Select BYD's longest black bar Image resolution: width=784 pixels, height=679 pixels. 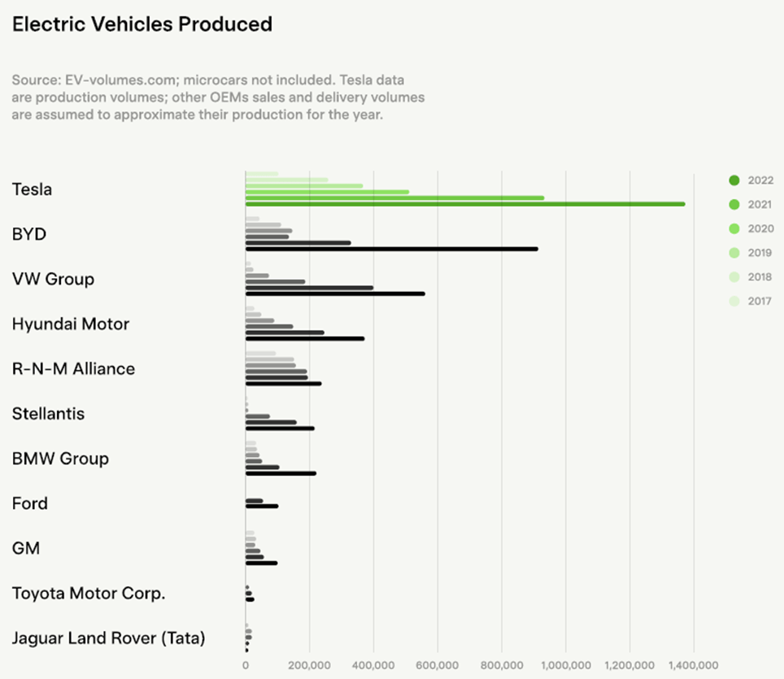391,249
